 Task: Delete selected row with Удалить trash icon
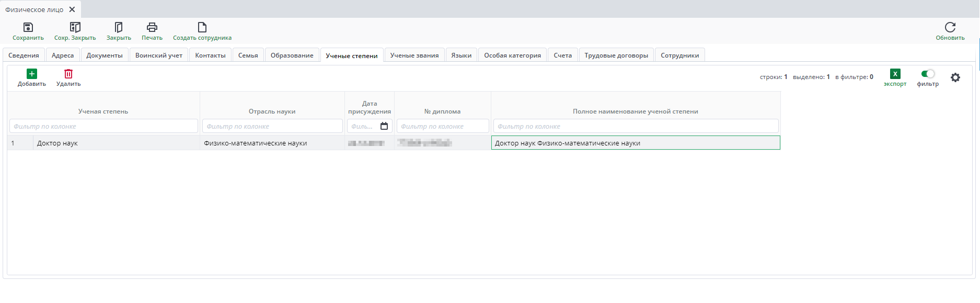68,74
